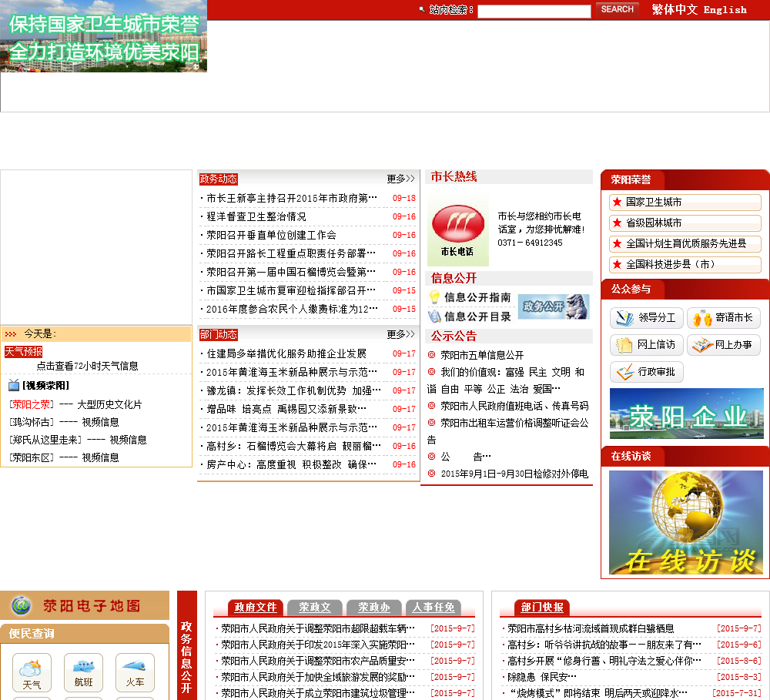Open the 航班 flight query icon
770x700 pixels.
pyautogui.click(x=83, y=672)
